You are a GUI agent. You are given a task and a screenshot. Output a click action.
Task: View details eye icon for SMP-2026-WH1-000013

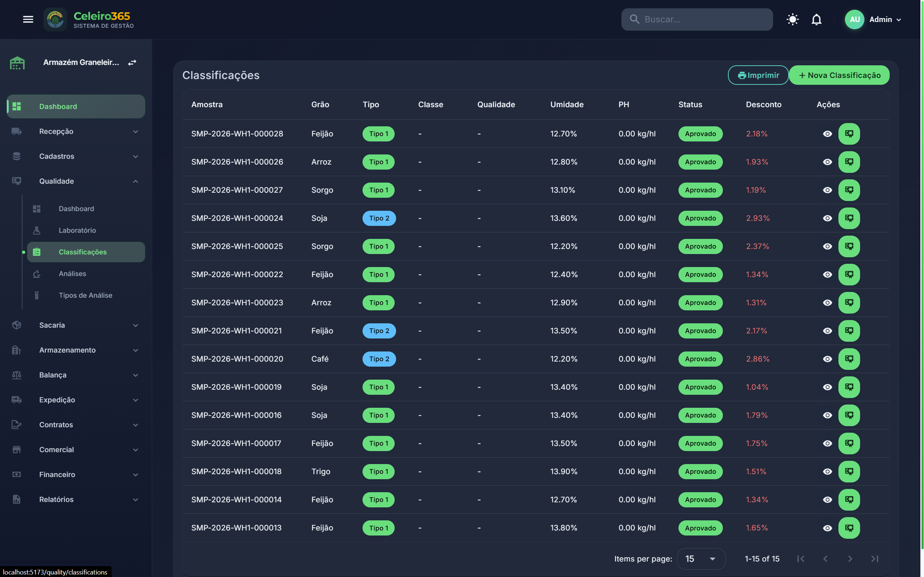(x=827, y=528)
